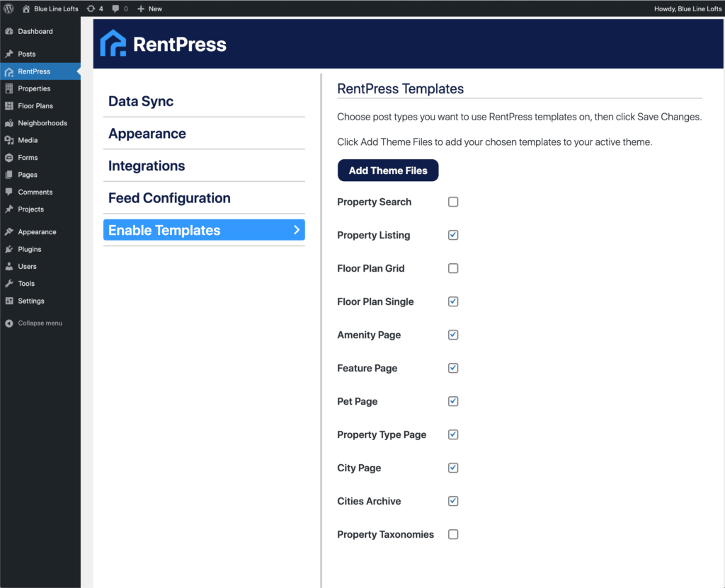Uncheck the Pet Page checkbox
The width and height of the screenshot is (725, 588).
453,402
